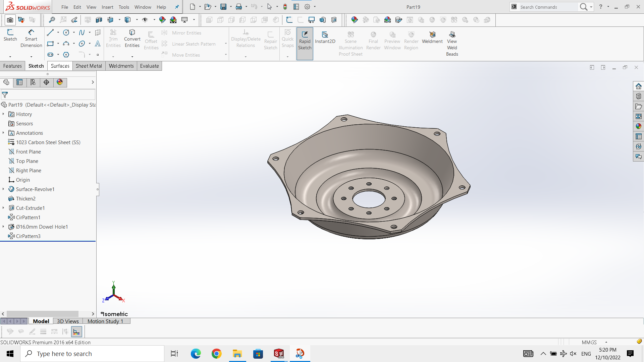Screen dimensions: 644x362
Task: Open the File Explorer task pane
Action: 638,106
